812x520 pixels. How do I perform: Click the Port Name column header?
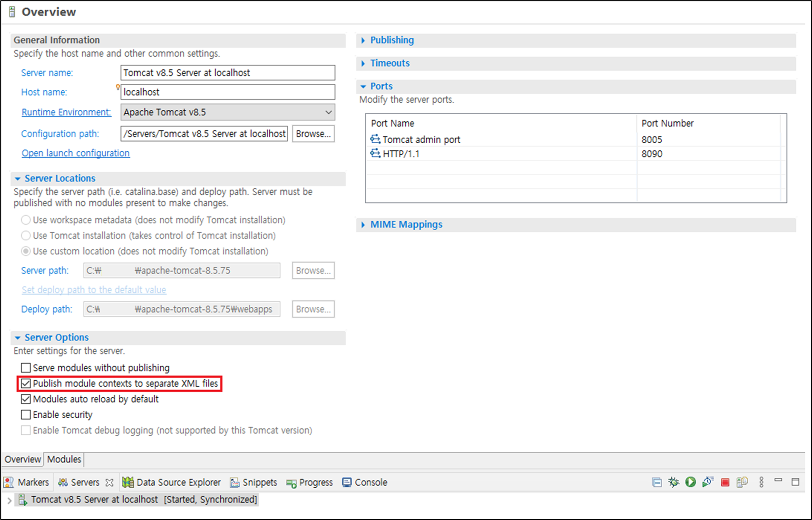(x=392, y=123)
